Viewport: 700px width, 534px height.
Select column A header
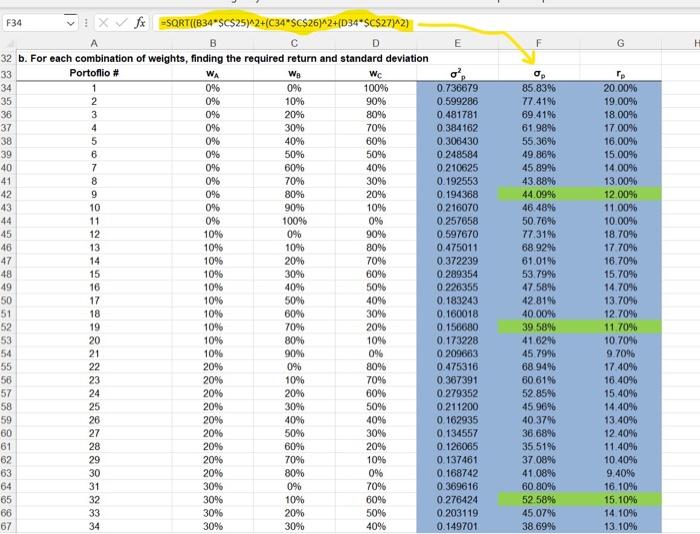(94, 43)
